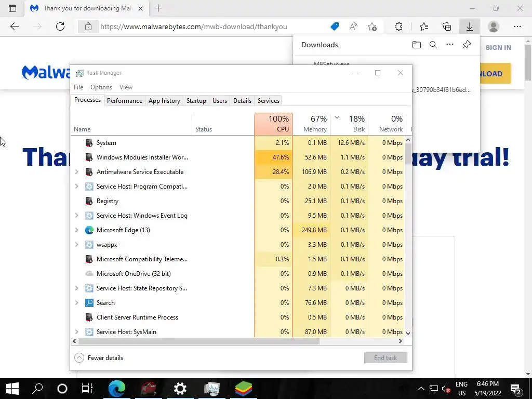Click the process list vertical scrollbar thumb

pos(408,154)
